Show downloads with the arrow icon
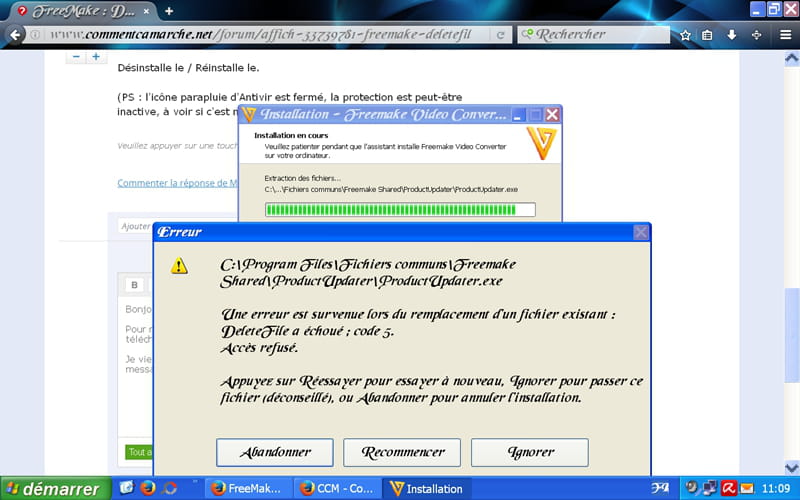Screen dimensions: 800x500 tap(732, 35)
